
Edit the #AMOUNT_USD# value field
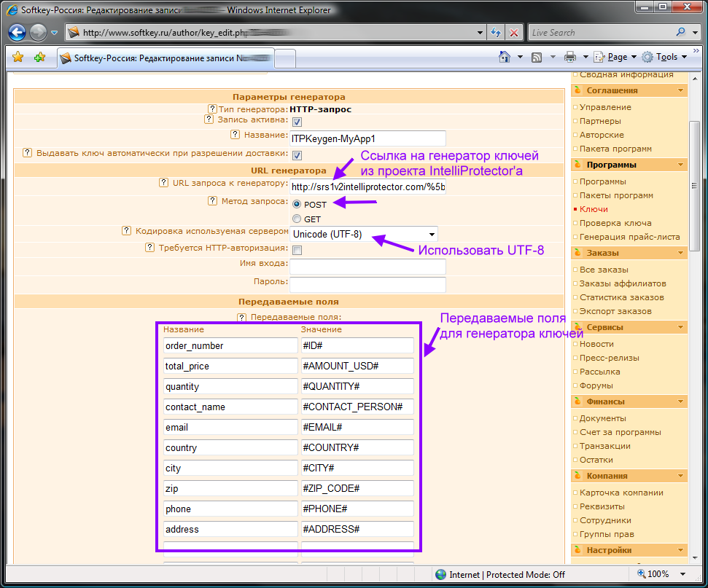point(357,366)
